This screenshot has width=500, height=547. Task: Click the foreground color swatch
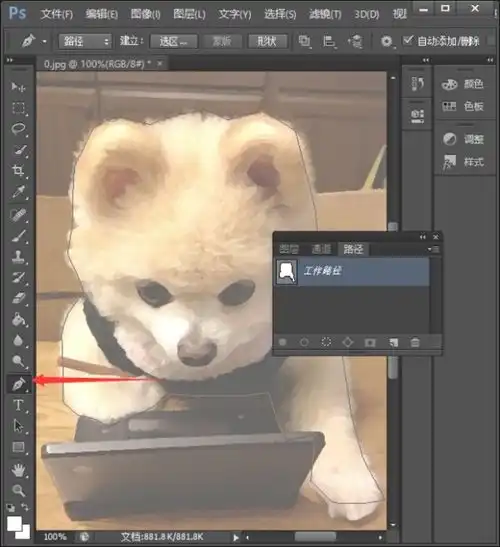(x=13, y=523)
